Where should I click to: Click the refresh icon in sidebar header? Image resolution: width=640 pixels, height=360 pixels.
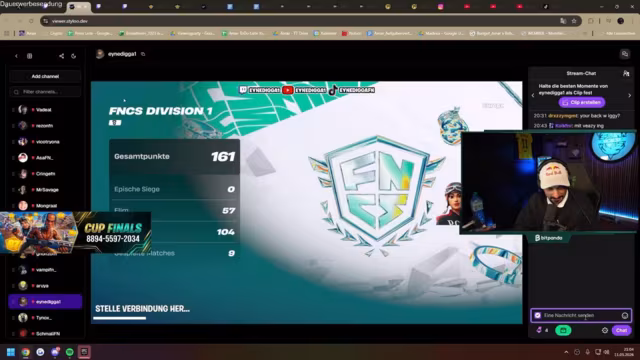point(73,56)
